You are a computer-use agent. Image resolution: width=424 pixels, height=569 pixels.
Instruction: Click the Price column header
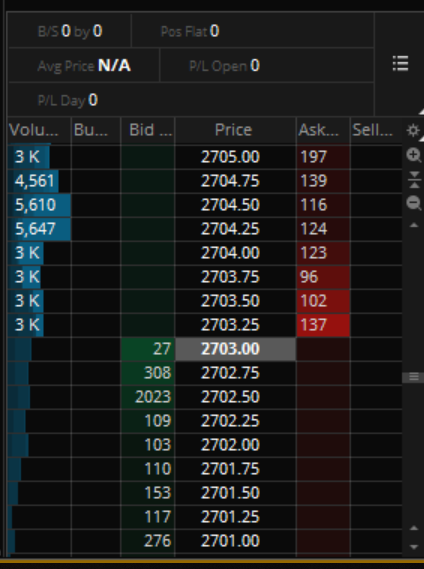click(x=236, y=130)
